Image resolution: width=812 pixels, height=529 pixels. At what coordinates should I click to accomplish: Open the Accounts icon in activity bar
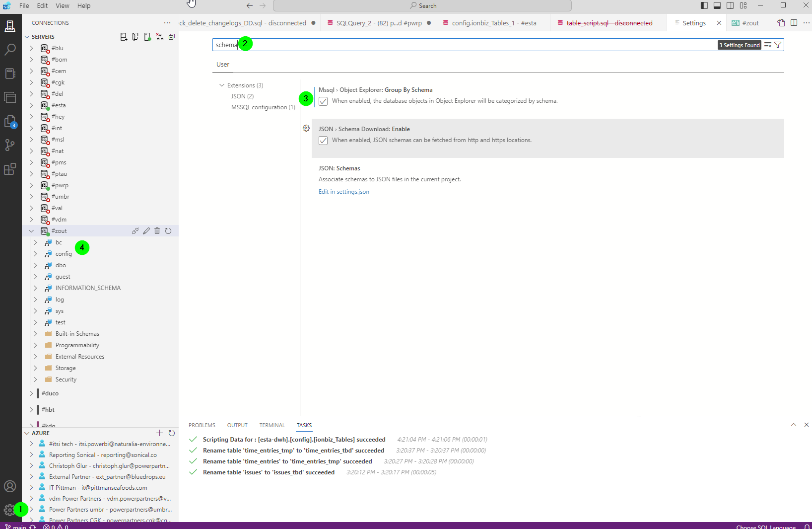coord(10,486)
